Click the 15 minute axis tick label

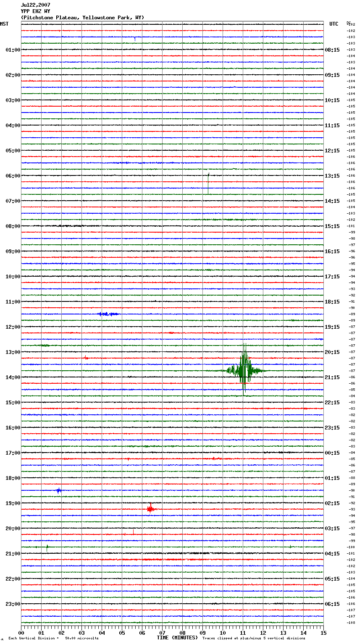(x=323, y=633)
